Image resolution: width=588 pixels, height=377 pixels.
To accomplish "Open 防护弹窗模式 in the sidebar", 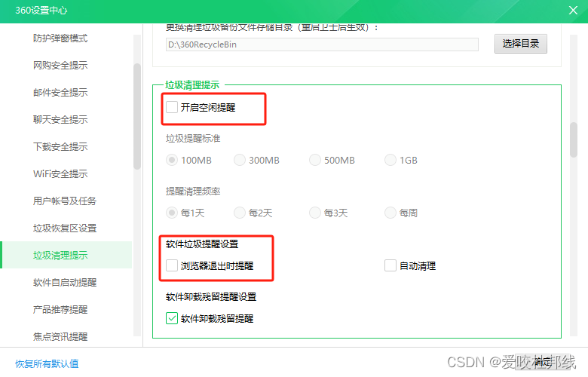I will click(60, 38).
